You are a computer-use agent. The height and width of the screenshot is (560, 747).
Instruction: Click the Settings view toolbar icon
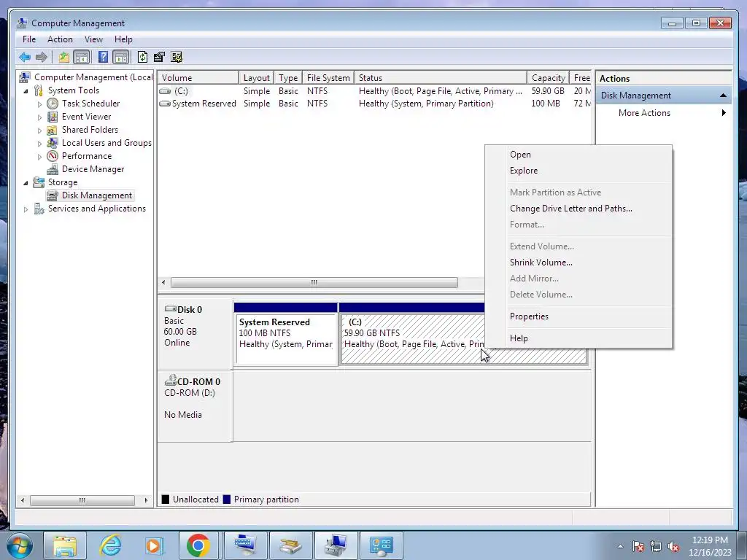(177, 58)
